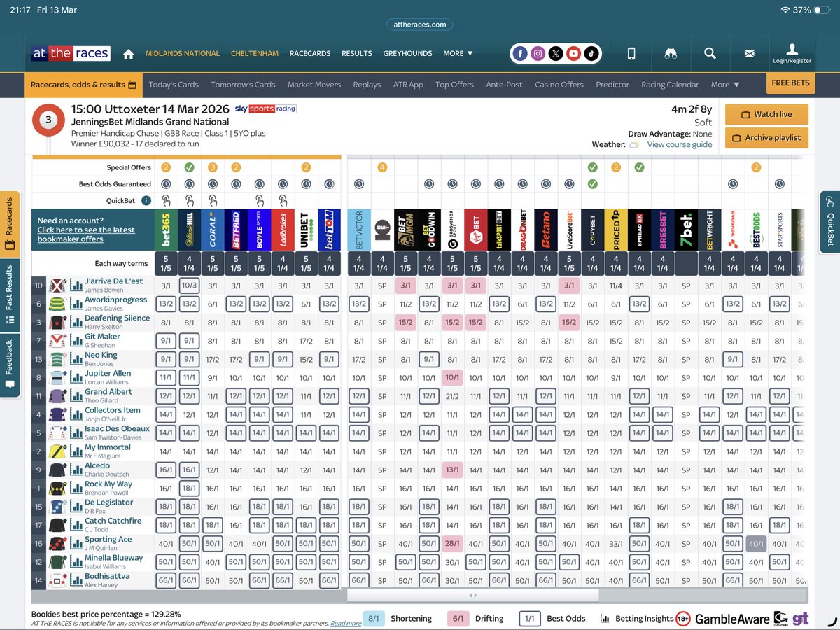Expand the QuickBet side panel
This screenshot has height=630, width=840.
point(830,223)
